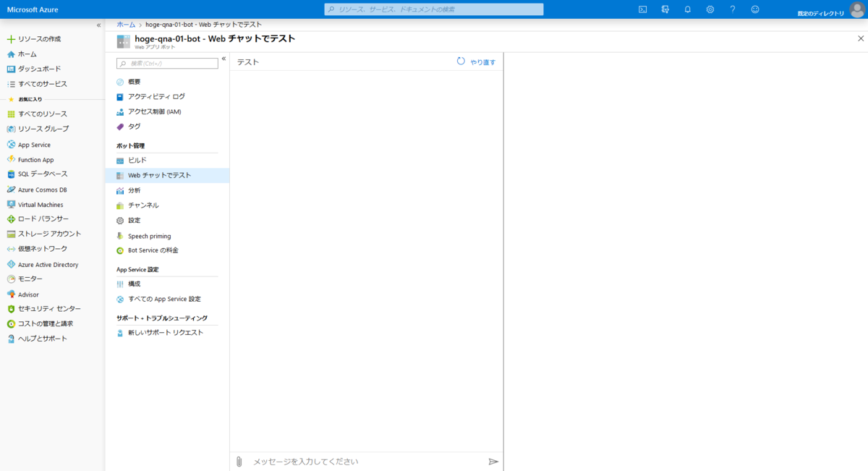Click the Advisor icon
The width and height of the screenshot is (868, 471).
click(x=11, y=294)
